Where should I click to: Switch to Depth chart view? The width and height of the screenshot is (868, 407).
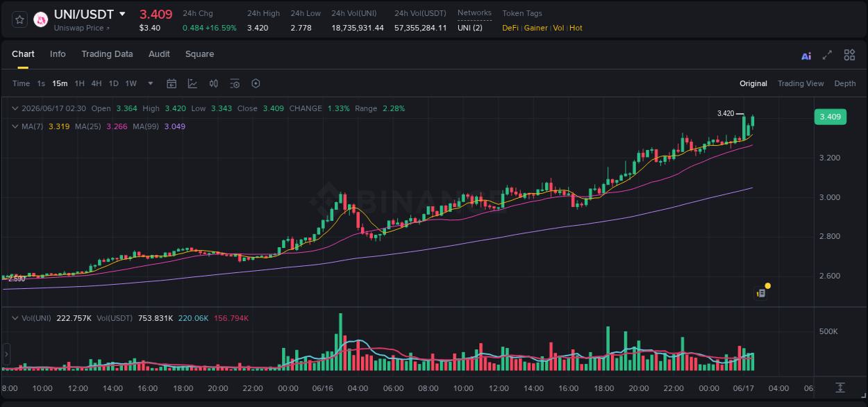845,83
